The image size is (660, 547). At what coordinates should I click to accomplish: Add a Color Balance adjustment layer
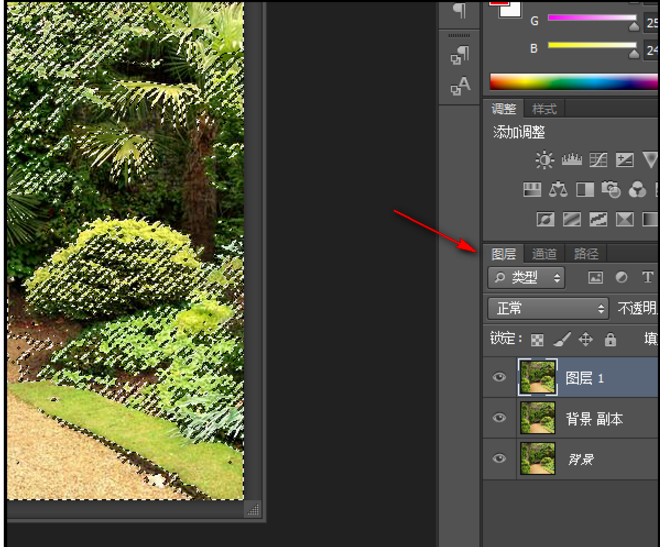[558, 190]
